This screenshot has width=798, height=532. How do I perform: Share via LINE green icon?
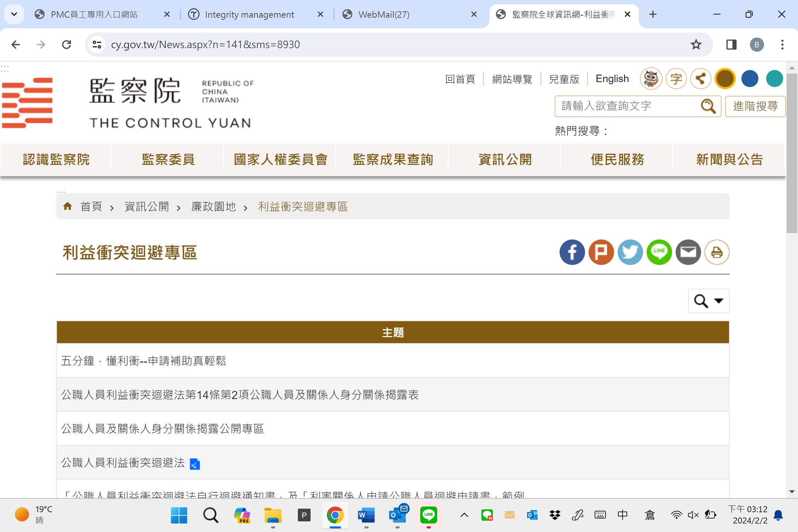[659, 252]
